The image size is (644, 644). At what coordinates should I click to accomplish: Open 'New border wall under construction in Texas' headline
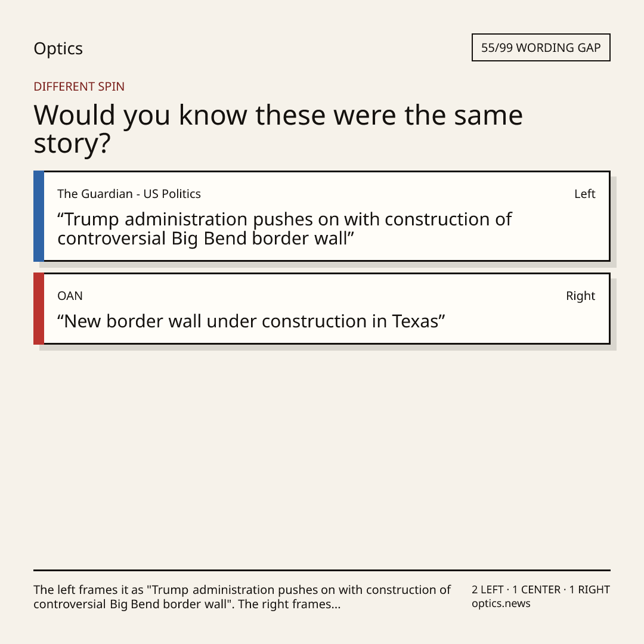pos(251,321)
